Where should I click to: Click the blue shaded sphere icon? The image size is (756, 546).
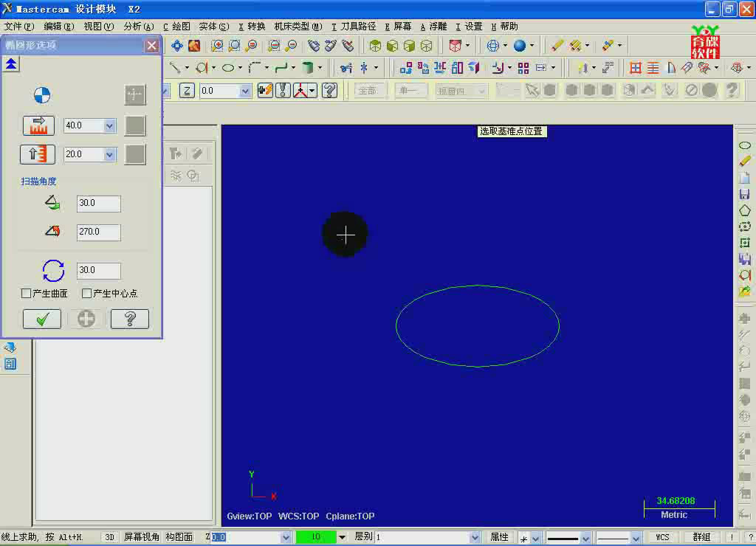point(519,46)
